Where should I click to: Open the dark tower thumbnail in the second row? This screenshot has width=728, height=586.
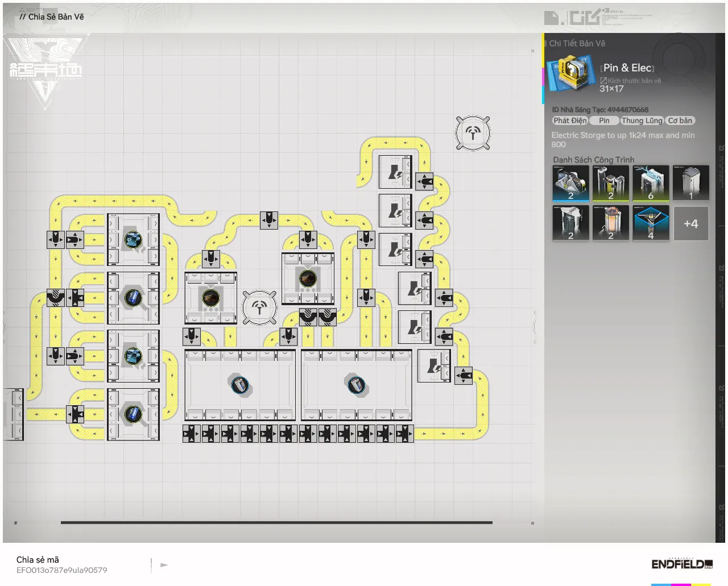point(570,223)
